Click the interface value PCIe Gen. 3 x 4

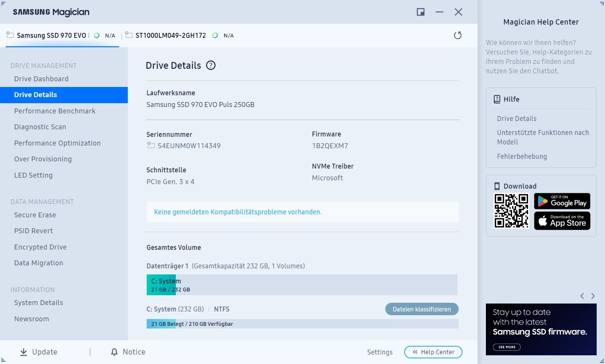pyautogui.click(x=171, y=182)
